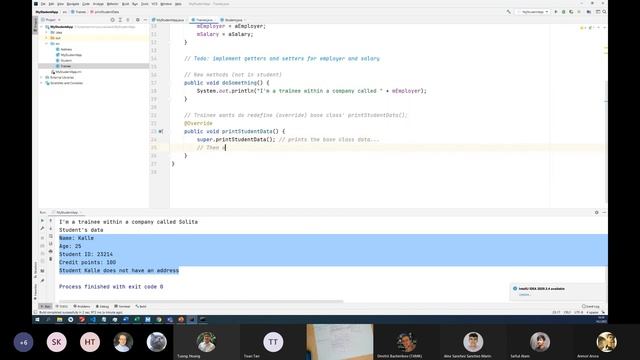Click the wrench settings icon in Run panel
The image size is (640, 360).
coord(42,229)
